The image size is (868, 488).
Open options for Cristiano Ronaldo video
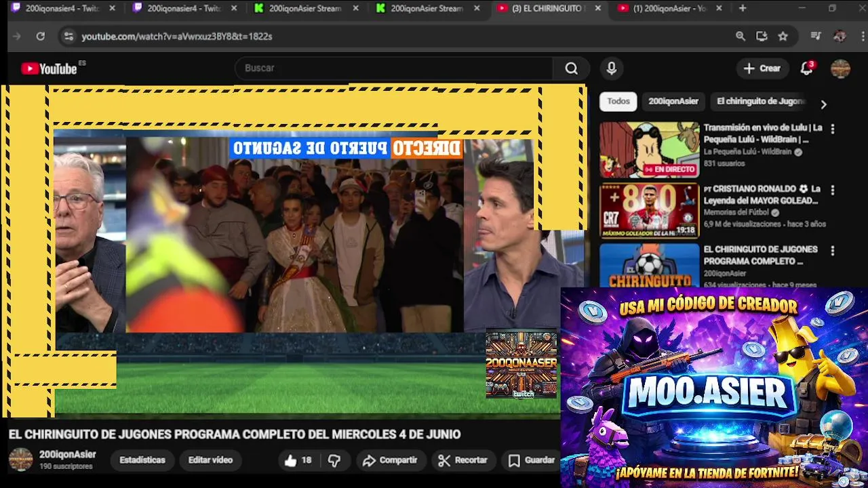(x=833, y=190)
